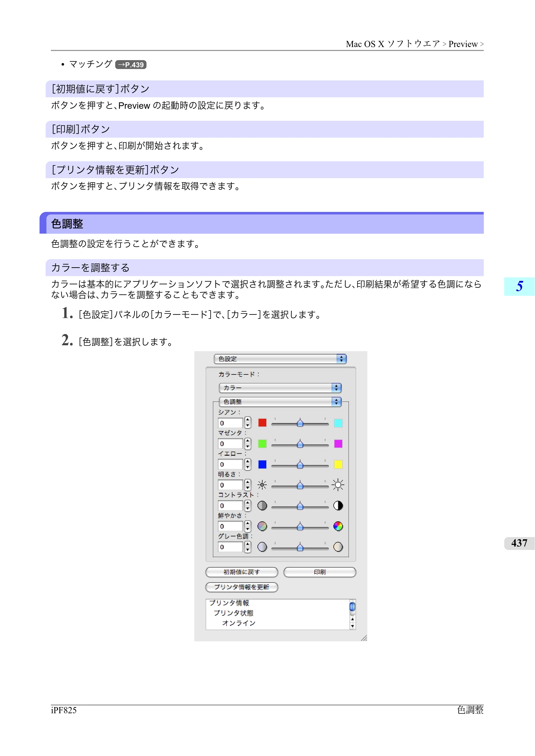The image size is (535, 756).
Task: Click the 明るさ slider thumb
Action: pos(300,485)
